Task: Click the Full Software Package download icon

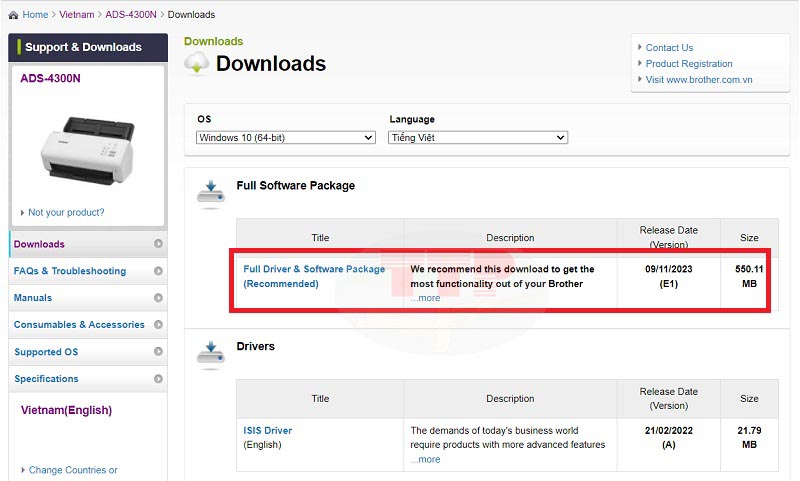Action: click(210, 192)
